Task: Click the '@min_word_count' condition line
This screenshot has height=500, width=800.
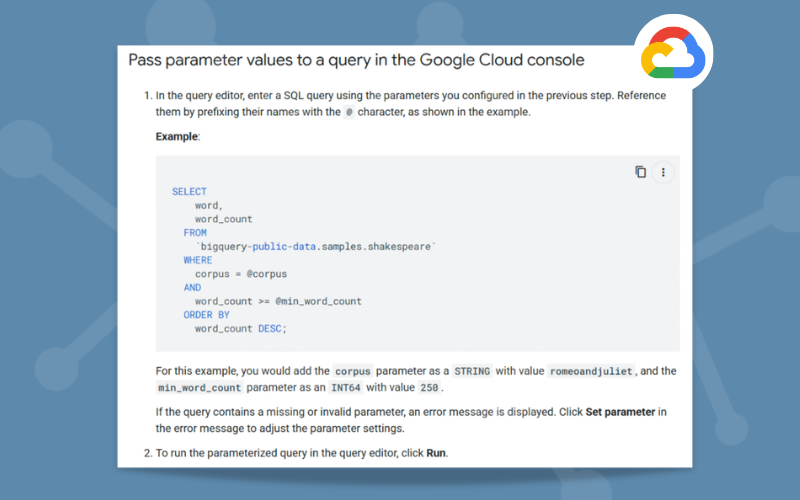Action: coord(278,302)
